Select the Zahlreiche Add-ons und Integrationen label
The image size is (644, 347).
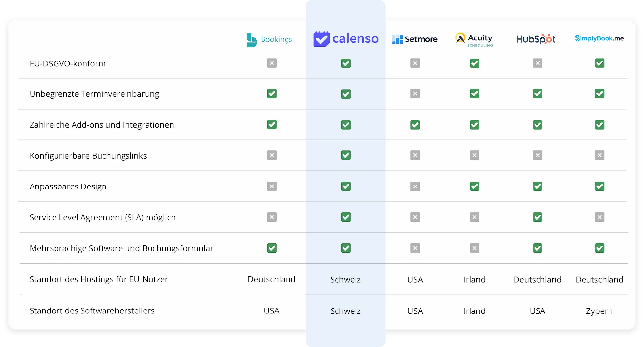tap(102, 125)
